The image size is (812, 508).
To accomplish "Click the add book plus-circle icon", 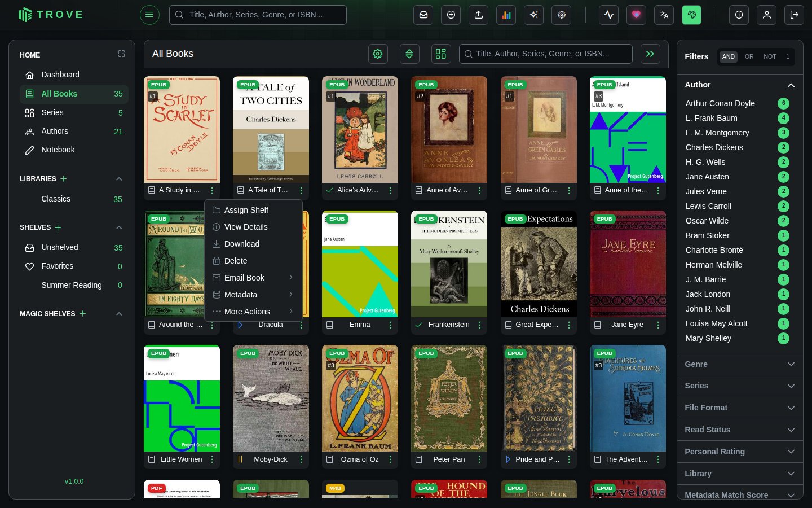I will (x=451, y=15).
